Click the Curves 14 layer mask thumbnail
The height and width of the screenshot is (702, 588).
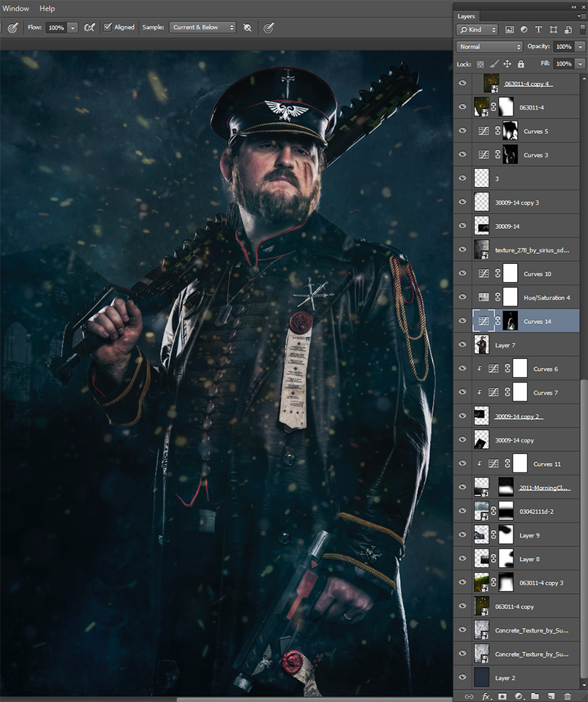coord(510,321)
